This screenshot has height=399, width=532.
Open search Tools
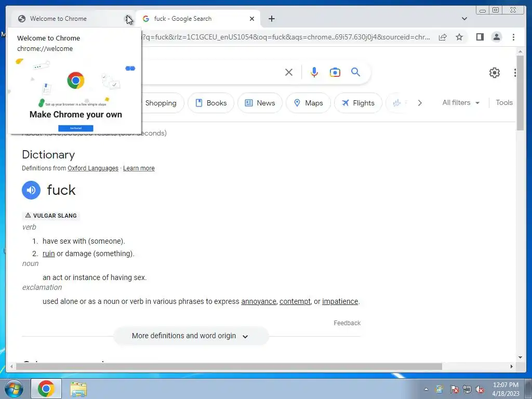pos(504,102)
